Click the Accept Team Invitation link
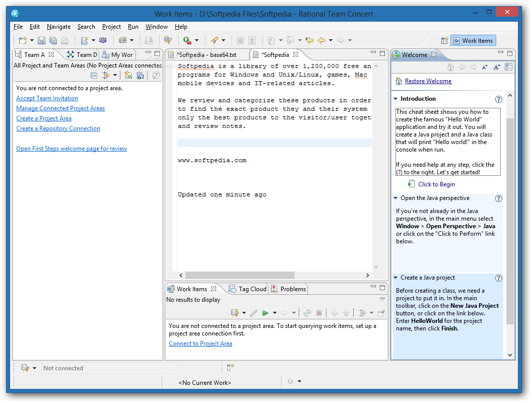Screen dimensions: 532x403 tap(47, 98)
